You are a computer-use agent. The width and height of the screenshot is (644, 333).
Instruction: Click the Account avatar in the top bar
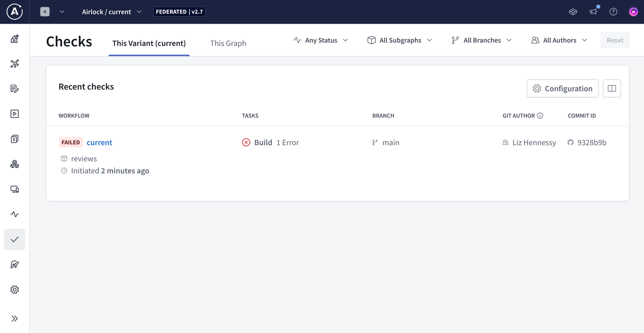coord(634,11)
